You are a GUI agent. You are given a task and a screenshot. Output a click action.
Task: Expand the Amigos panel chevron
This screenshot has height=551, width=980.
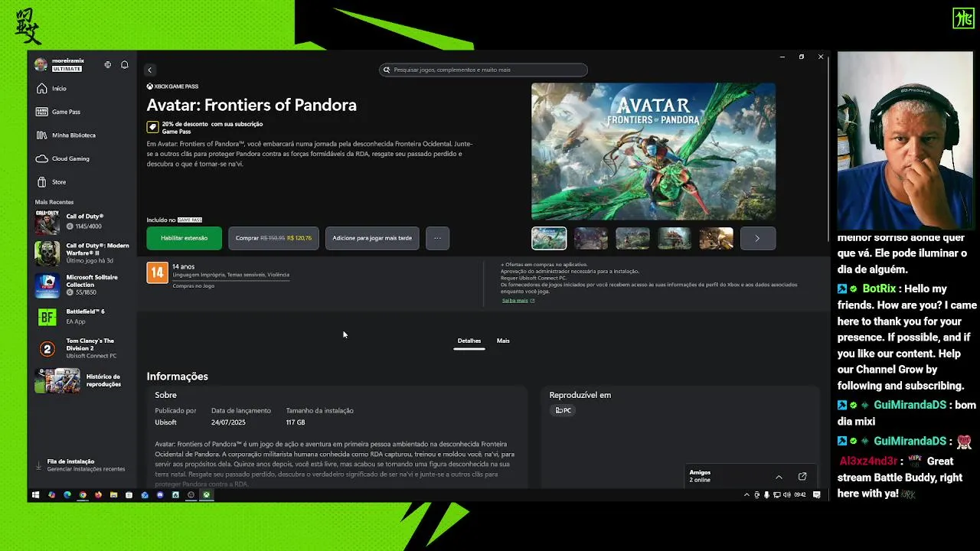(779, 477)
